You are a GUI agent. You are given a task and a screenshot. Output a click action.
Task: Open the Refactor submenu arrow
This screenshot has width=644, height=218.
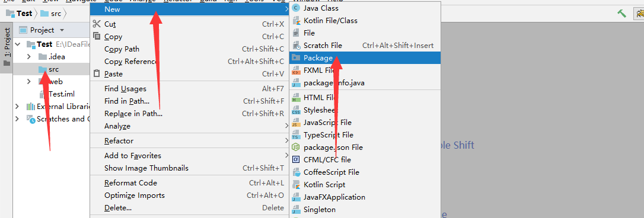(286, 141)
